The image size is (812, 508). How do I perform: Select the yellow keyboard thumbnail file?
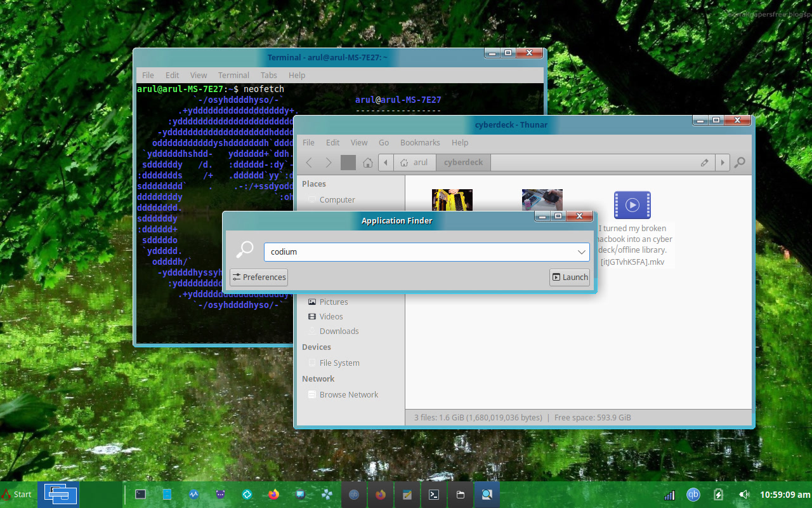click(452, 199)
